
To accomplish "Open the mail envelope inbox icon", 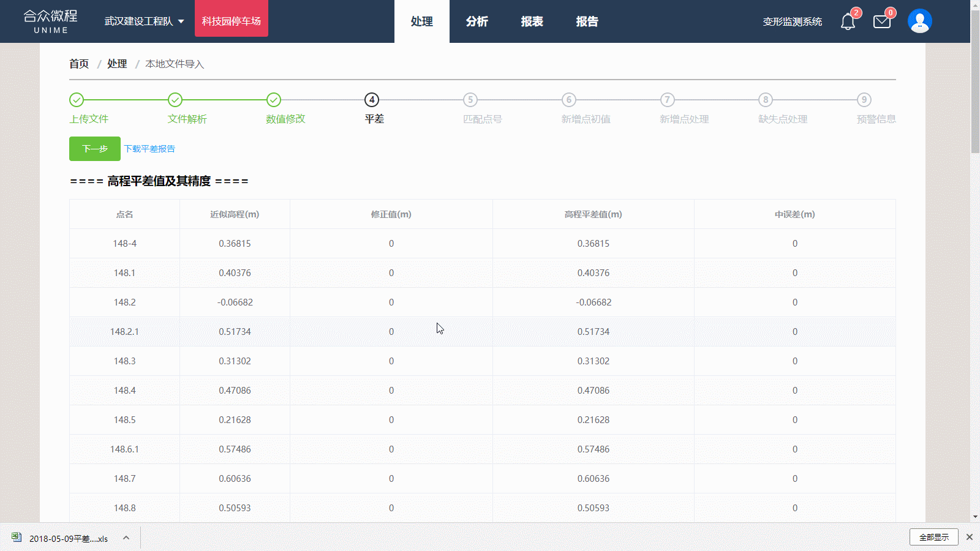I will coord(882,22).
